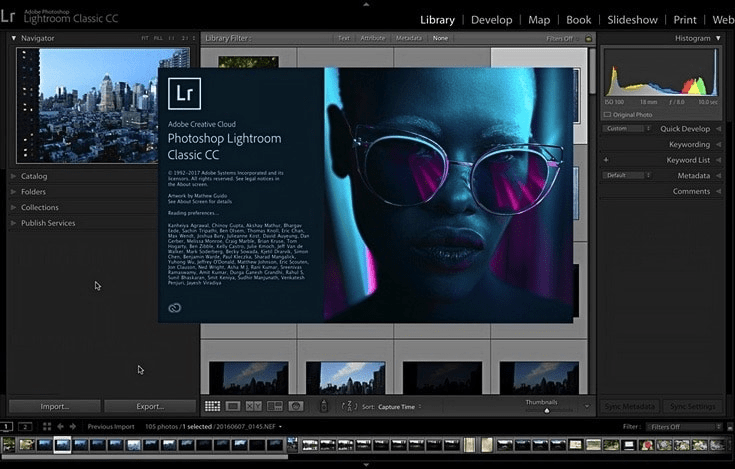Click the Export button
The width and height of the screenshot is (735, 469).
tap(149, 407)
